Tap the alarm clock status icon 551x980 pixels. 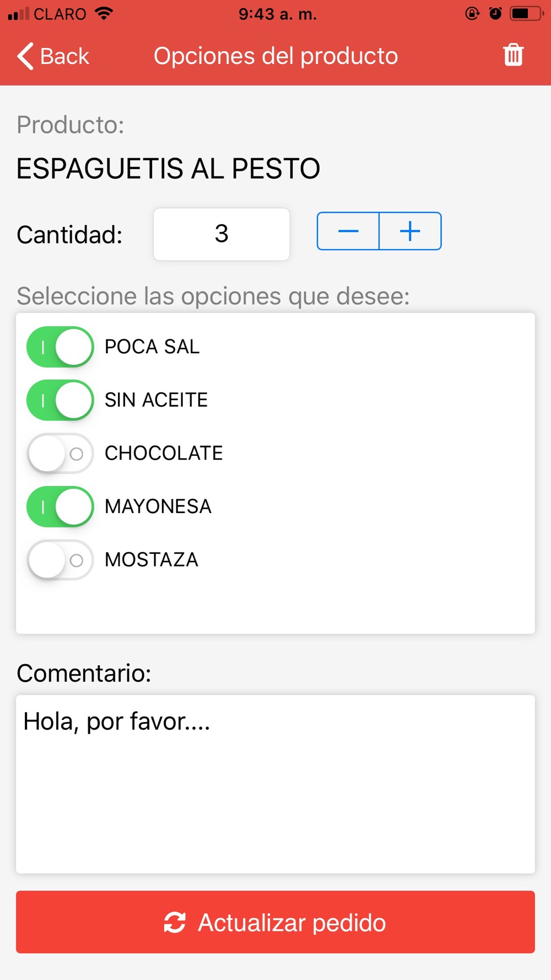[495, 13]
